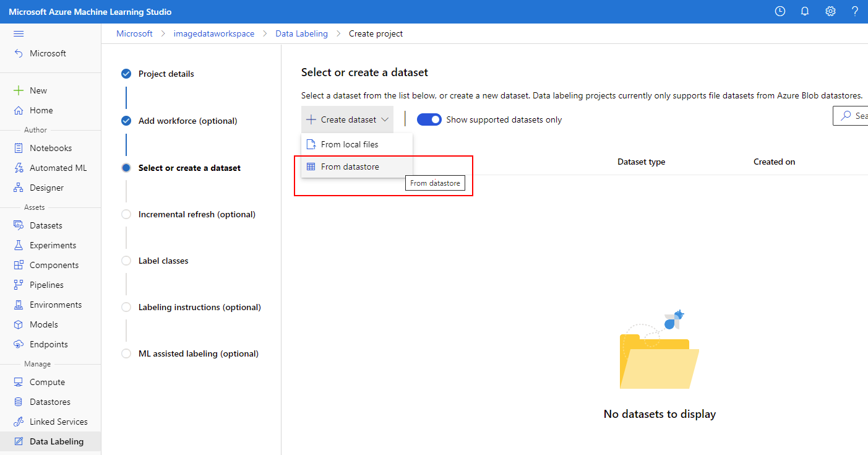Image resolution: width=868 pixels, height=455 pixels.
Task: Click the current dataset step circle
Action: point(126,168)
